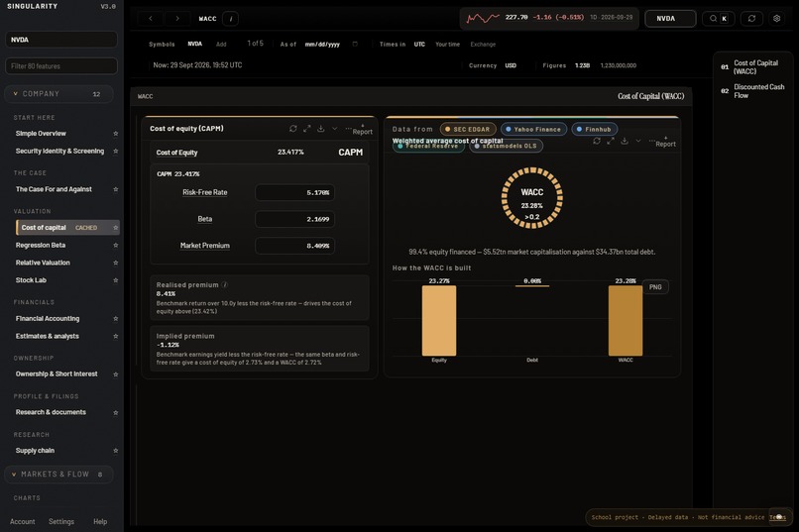Refresh the Cost of equity (CAPM) card
799x532 pixels.
click(x=293, y=129)
